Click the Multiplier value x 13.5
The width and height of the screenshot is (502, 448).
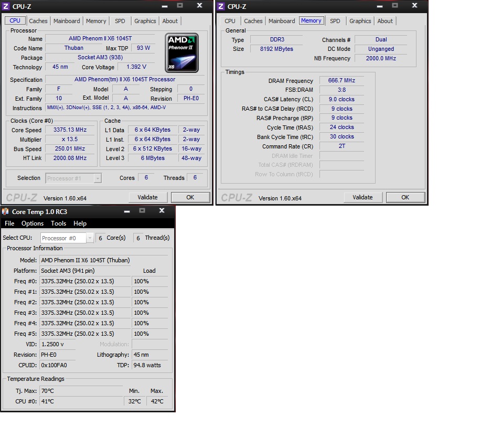pos(70,140)
